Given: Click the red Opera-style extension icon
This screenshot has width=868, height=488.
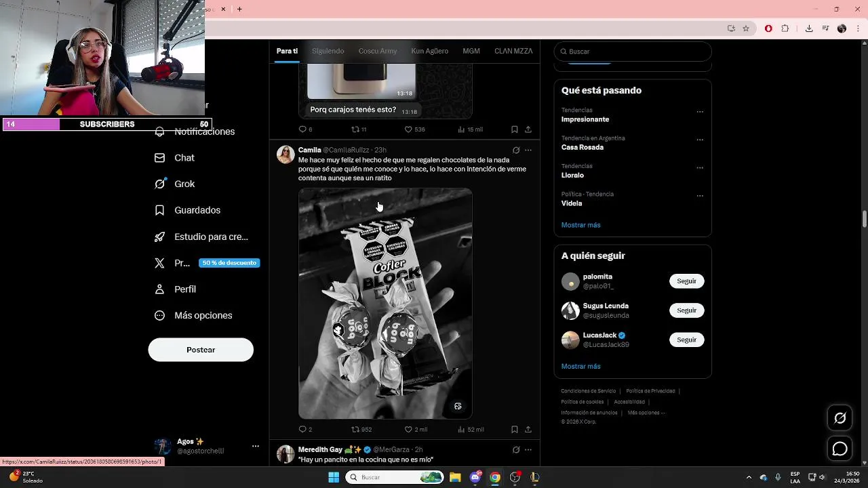Looking at the screenshot, I should pos(768,28).
